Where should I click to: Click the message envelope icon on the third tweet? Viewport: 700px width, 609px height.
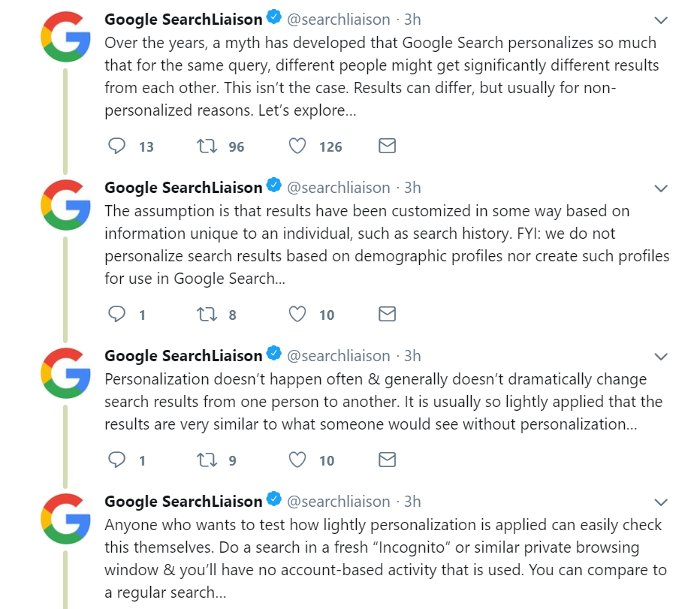coord(387,460)
